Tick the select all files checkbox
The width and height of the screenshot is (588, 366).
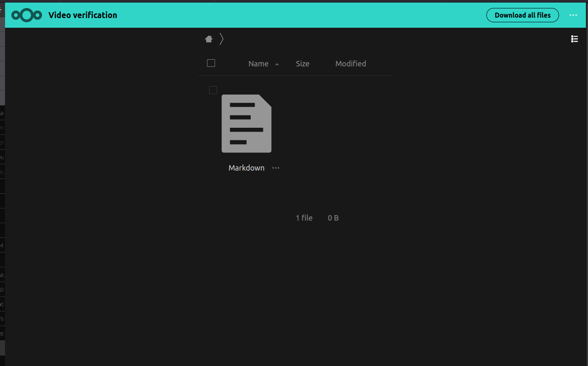211,63
